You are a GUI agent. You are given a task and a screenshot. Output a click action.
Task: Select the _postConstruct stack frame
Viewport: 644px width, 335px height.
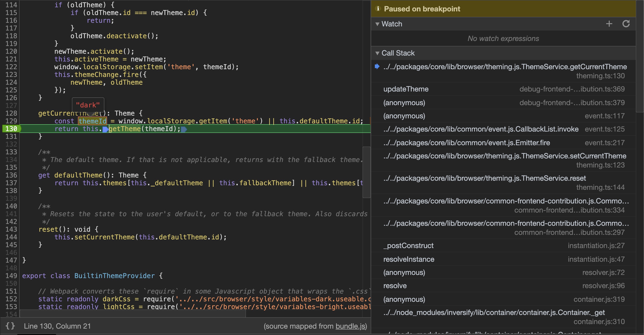click(409, 245)
